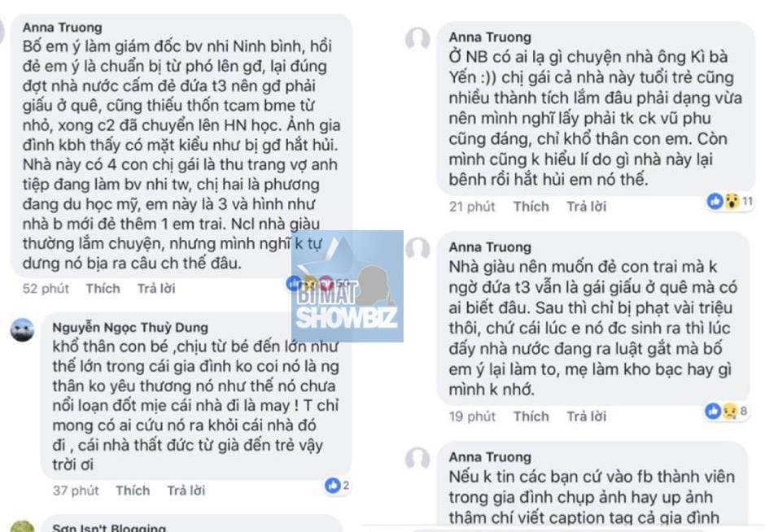Click the like reaction icon with 8 reactions

[x=713, y=411]
